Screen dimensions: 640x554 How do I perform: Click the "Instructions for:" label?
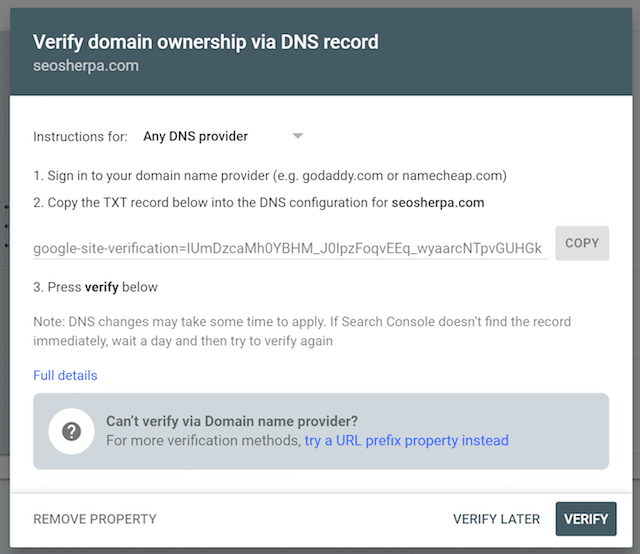pyautogui.click(x=80, y=136)
